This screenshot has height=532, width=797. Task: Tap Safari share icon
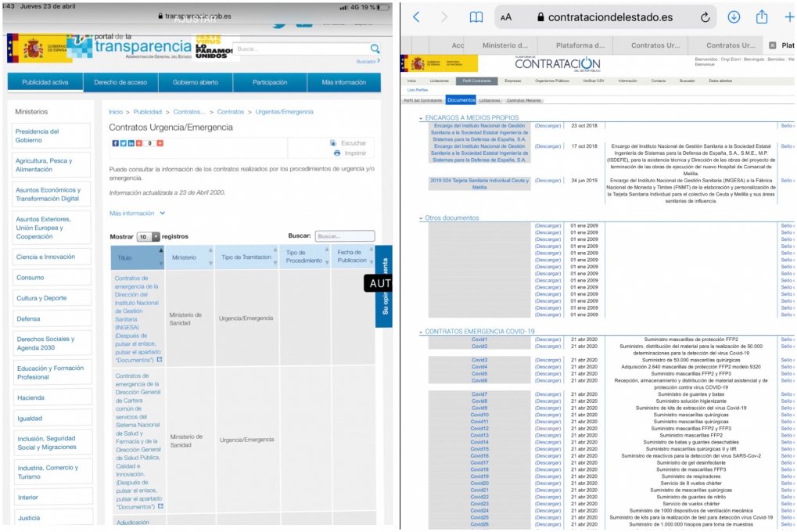[762, 16]
